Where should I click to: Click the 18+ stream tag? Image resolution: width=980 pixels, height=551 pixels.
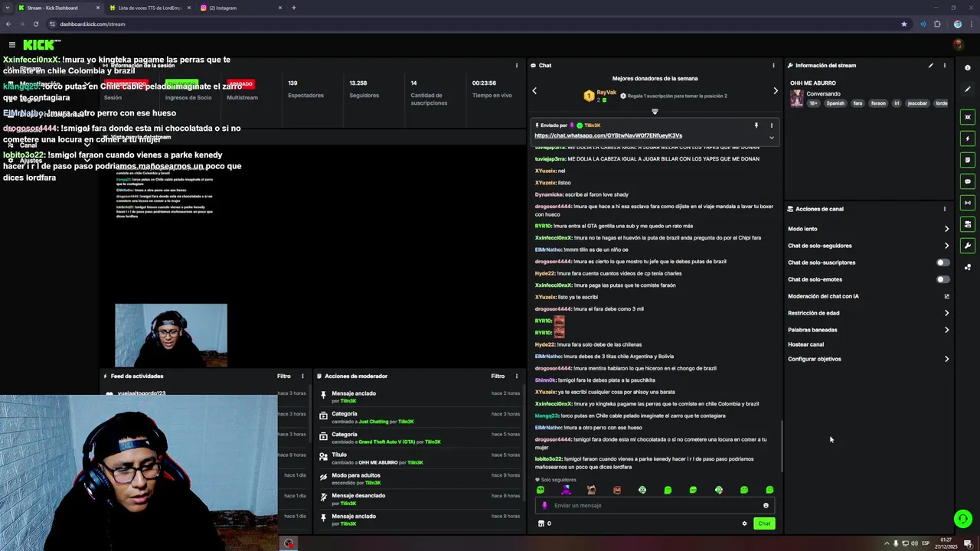point(813,103)
